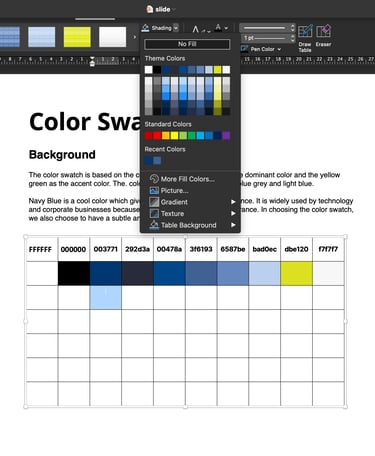The width and height of the screenshot is (375, 456).
Task: Select the Draw Table tool
Action: pos(305,38)
